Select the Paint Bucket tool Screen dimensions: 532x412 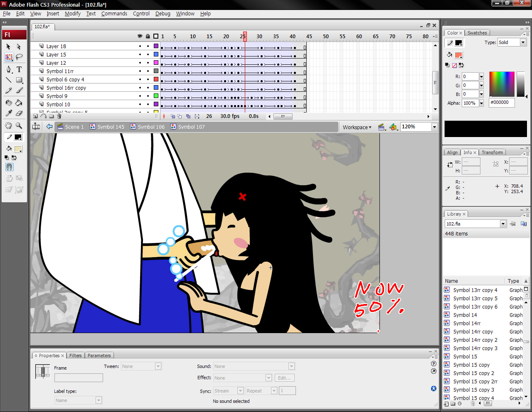click(x=19, y=103)
